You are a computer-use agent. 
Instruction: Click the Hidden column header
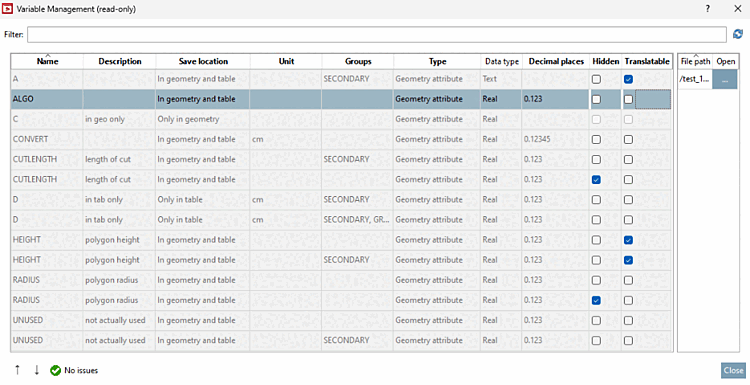coord(606,61)
